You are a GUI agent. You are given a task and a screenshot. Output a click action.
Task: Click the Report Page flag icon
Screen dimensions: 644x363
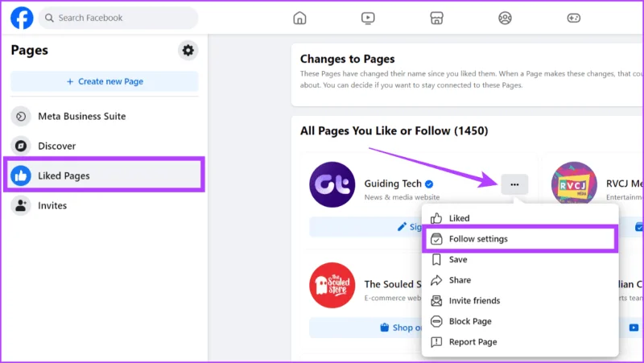click(x=436, y=341)
